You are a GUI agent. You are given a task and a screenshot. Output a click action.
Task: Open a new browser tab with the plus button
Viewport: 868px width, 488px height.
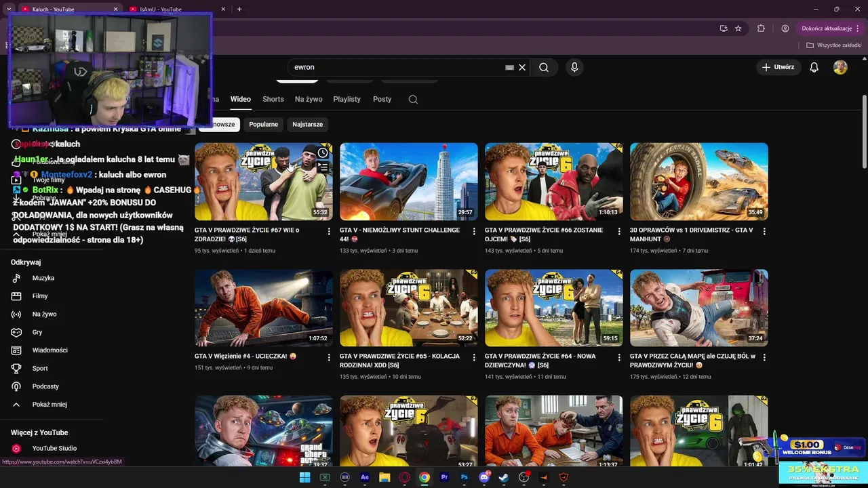(x=239, y=9)
